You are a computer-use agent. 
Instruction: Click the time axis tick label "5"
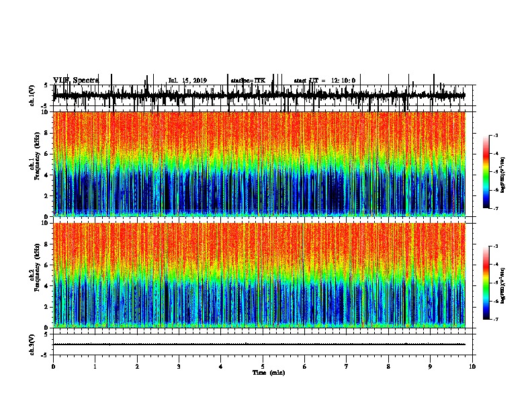263,367
